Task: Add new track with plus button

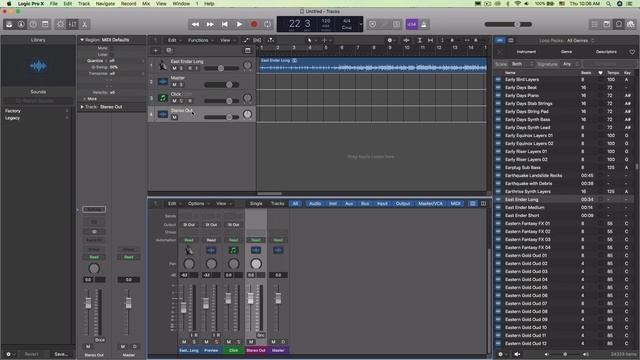Action: pos(156,51)
